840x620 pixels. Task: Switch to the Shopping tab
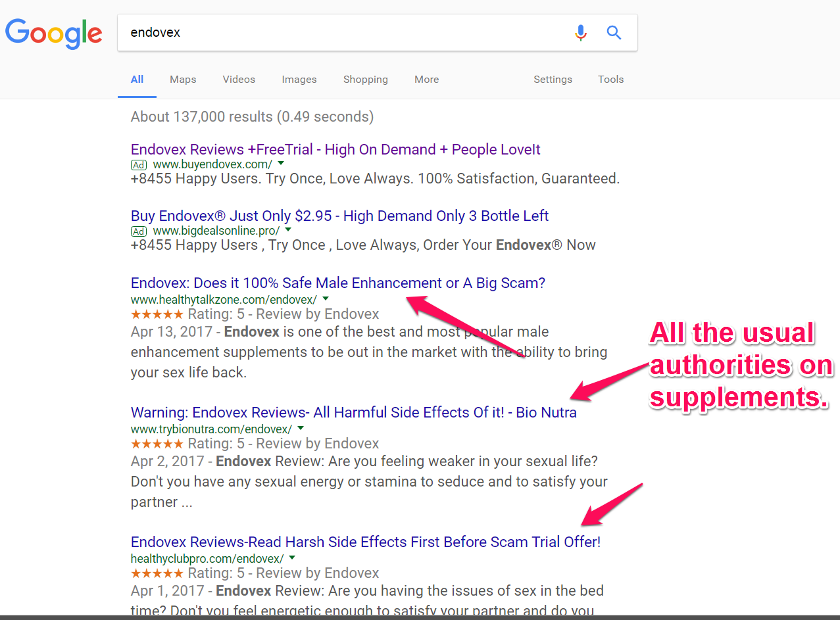coord(365,79)
